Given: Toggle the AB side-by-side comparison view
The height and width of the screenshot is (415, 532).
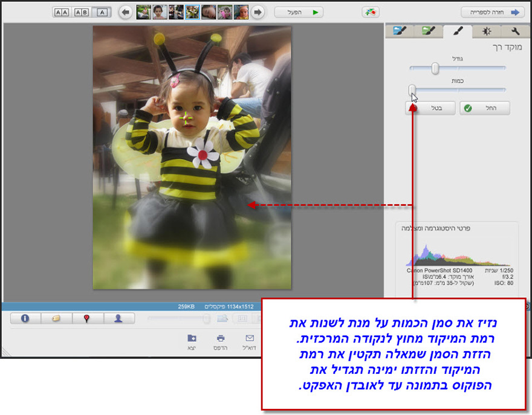Looking at the screenshot, I should [x=81, y=11].
